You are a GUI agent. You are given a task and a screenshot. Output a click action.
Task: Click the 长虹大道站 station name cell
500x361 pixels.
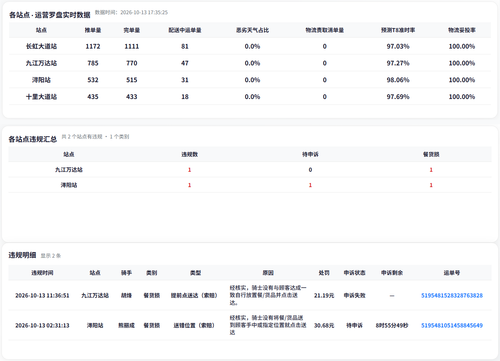pyautogui.click(x=41, y=46)
